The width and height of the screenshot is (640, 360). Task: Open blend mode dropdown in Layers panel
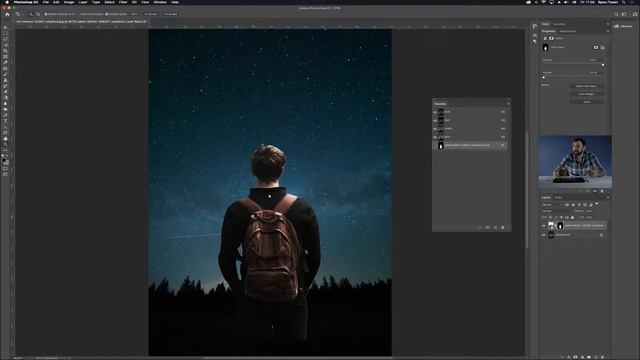[557, 211]
